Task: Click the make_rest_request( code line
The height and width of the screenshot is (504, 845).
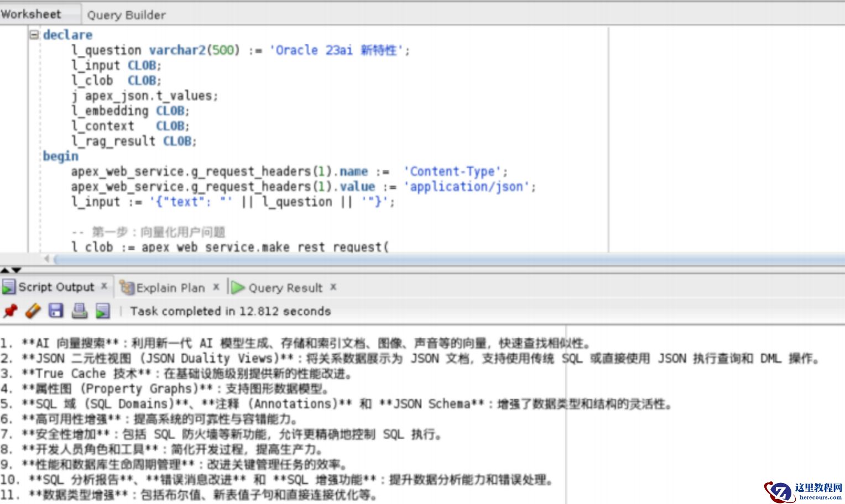Action: tap(230, 246)
